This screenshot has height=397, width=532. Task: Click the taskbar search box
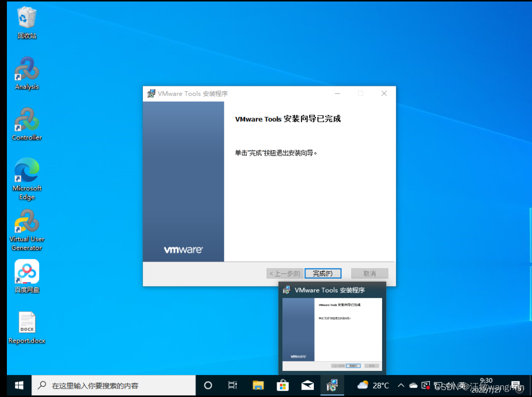[113, 386]
